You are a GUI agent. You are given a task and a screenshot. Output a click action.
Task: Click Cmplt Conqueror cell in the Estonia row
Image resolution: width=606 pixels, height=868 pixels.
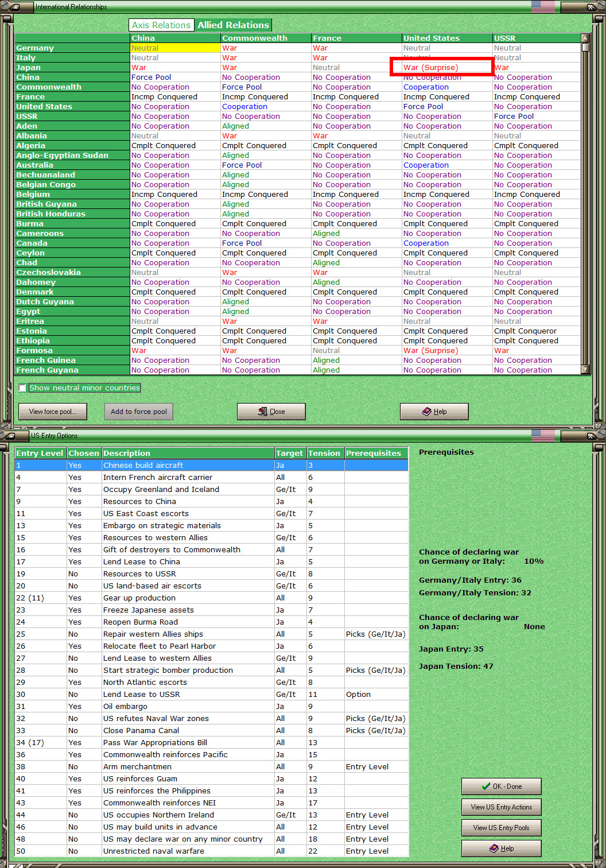[537, 331]
